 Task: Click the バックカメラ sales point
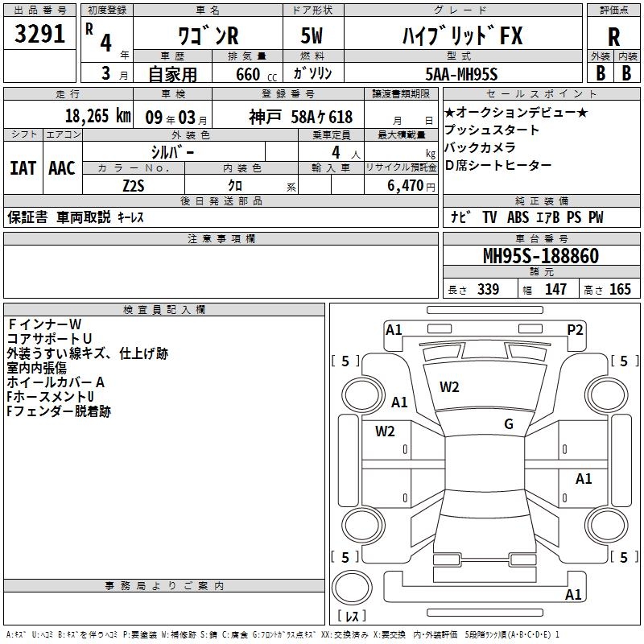481,147
